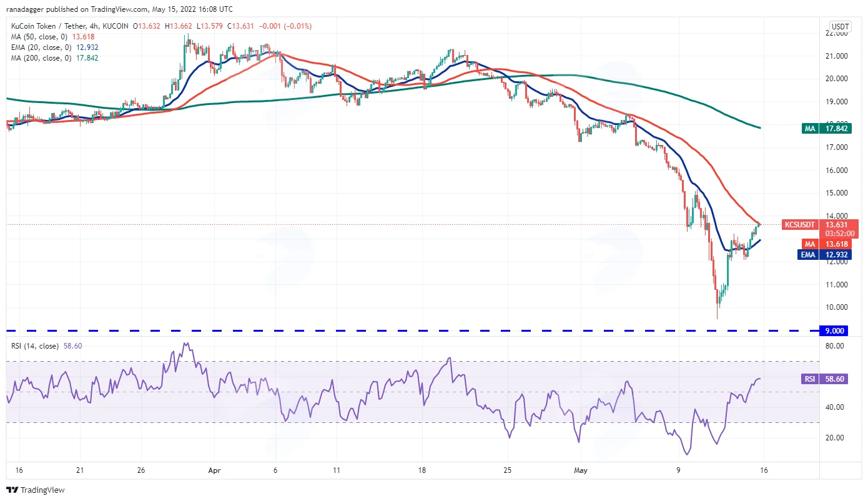Click the 80.00 level on RSI scale

pyautogui.click(x=836, y=345)
